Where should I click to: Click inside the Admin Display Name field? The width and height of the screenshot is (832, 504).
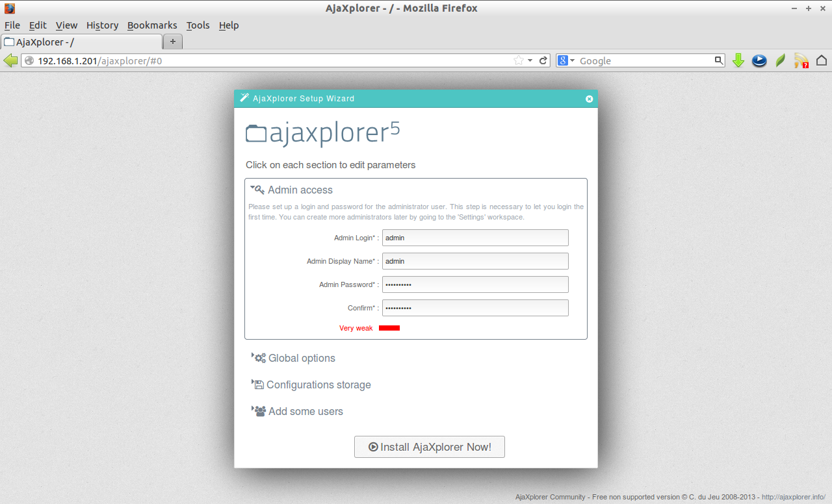[475, 261]
